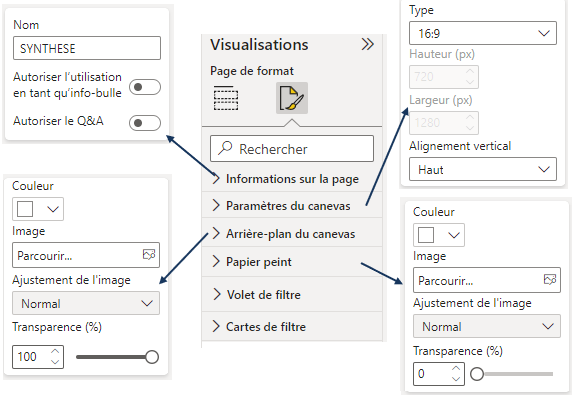This screenshot has width=572, height=396.
Task: Select the format page paintbrush icon
Action: point(291,98)
